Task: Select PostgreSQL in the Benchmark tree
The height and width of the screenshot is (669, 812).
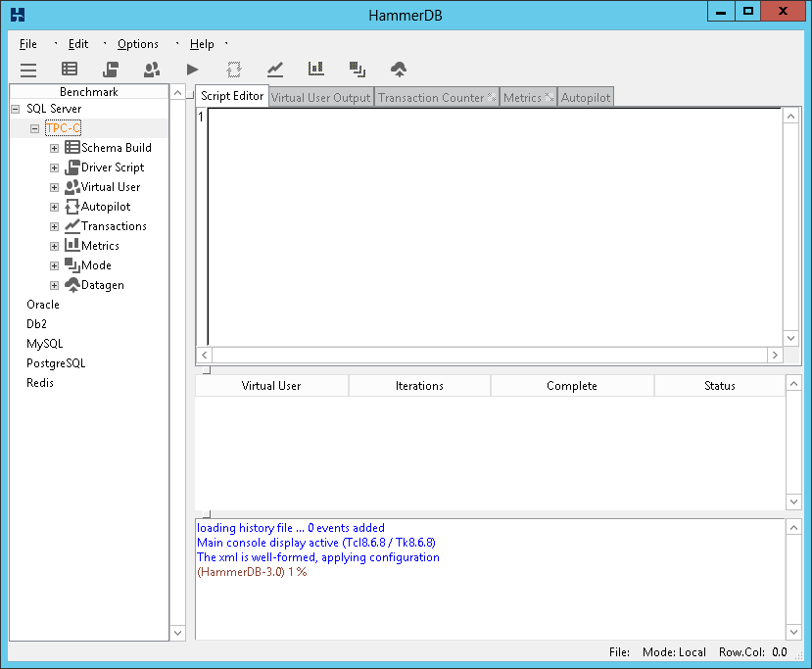Action: pos(56,363)
